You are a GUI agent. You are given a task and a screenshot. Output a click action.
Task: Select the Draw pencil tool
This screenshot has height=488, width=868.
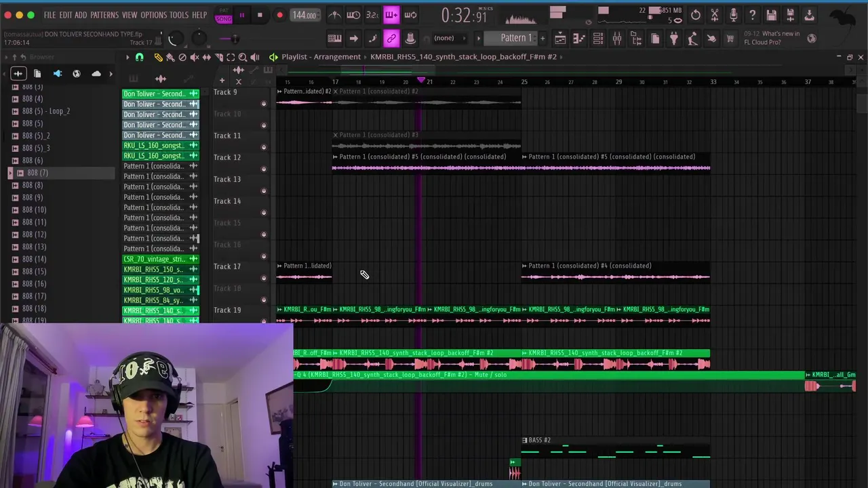pos(159,58)
